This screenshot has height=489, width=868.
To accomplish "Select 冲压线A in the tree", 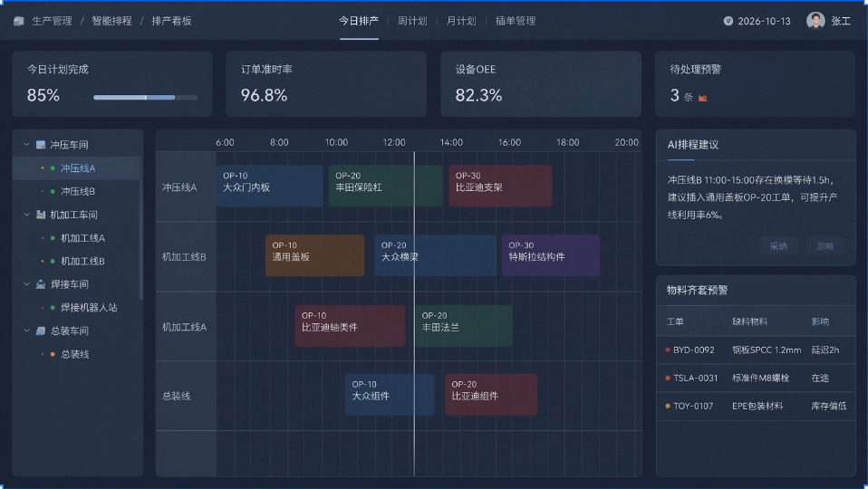I will pyautogui.click(x=76, y=168).
